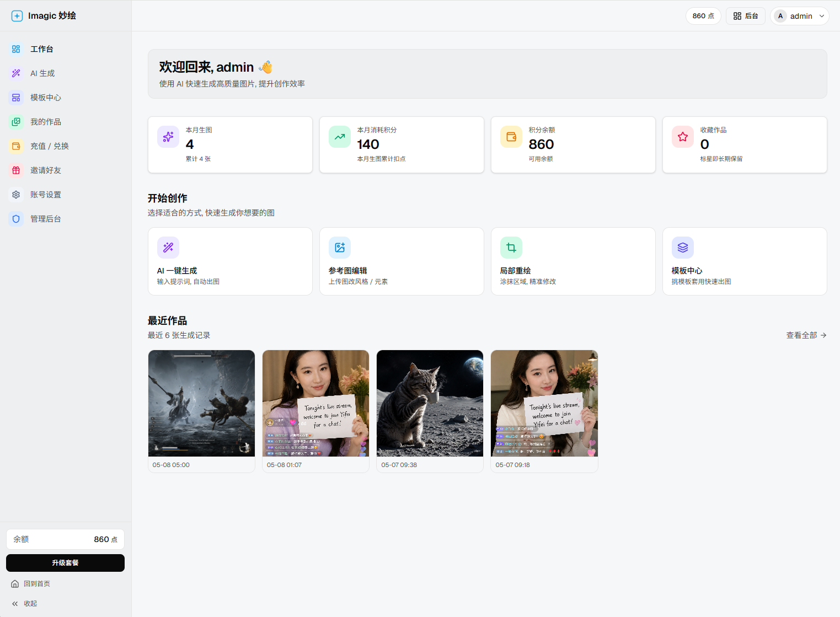This screenshot has width=840, height=617.
Task: Click 标星即长期保留 text
Action: pos(721,159)
